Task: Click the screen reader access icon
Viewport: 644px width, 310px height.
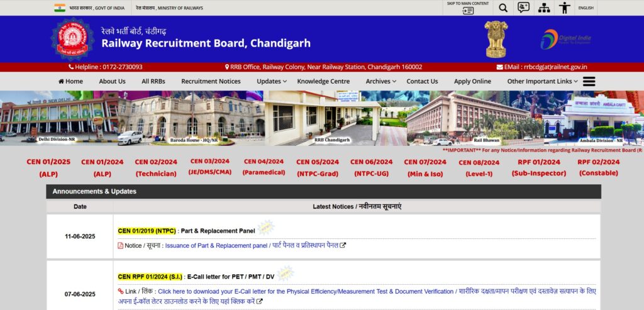Action: click(x=523, y=8)
